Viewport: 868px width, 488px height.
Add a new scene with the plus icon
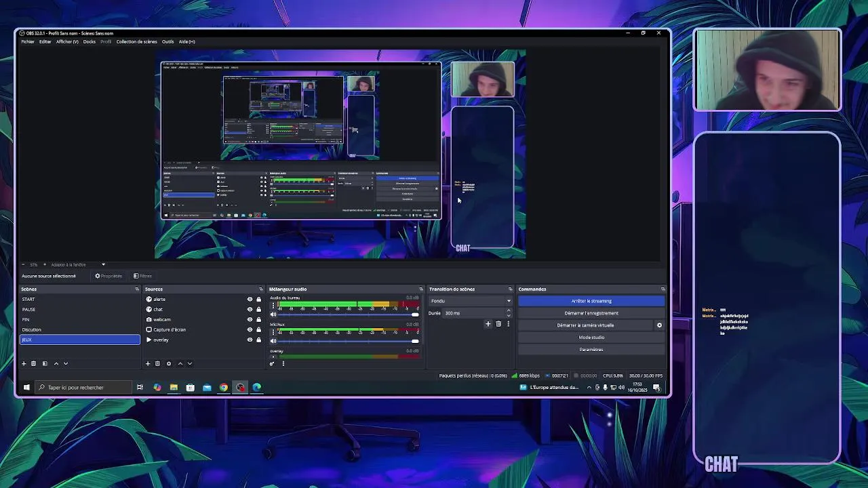coord(24,364)
